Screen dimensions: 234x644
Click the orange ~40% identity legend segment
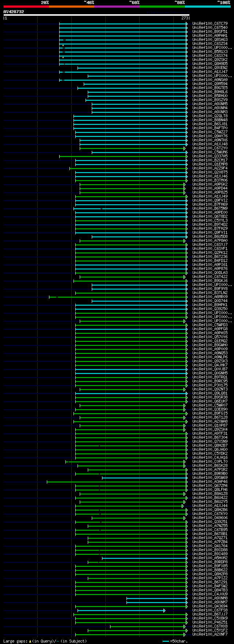click(x=72, y=7)
